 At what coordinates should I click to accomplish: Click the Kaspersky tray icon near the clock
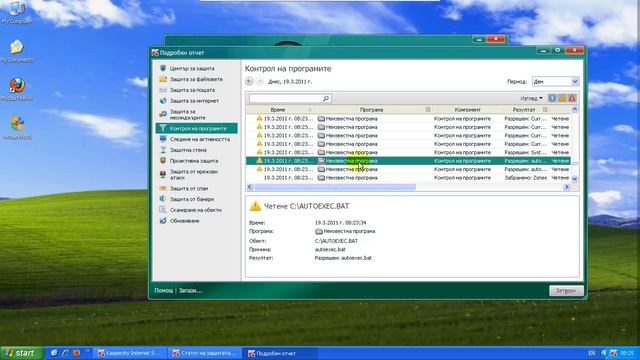[x=613, y=353]
